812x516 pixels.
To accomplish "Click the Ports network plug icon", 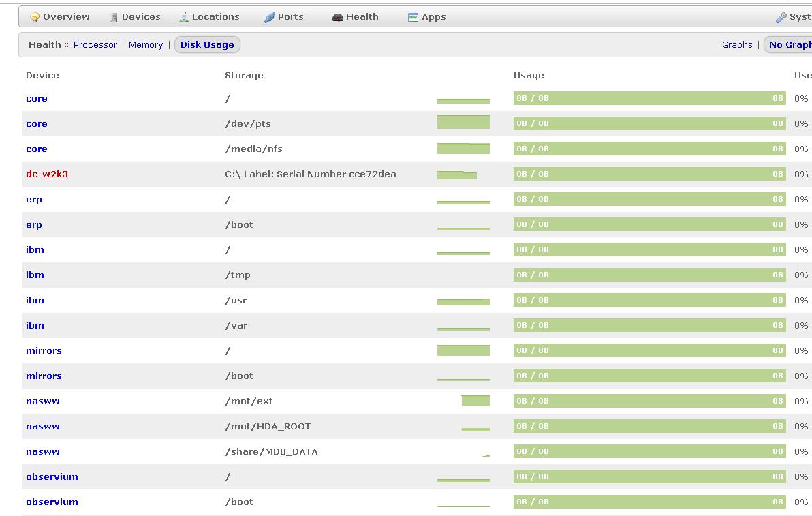I will point(270,18).
